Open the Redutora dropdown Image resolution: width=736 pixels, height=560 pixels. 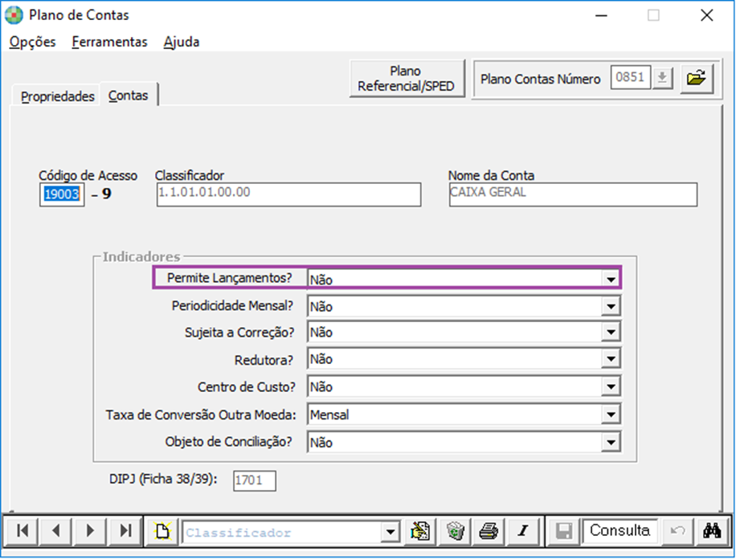[611, 360]
